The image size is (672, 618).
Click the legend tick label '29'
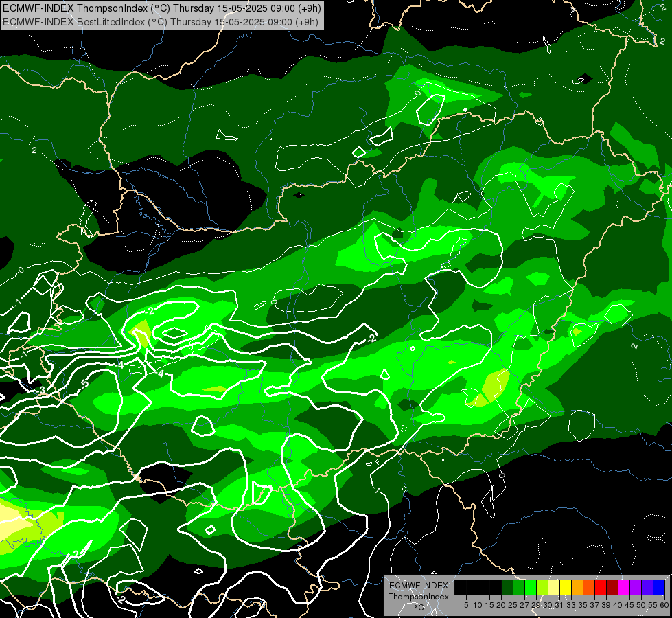tap(536, 605)
